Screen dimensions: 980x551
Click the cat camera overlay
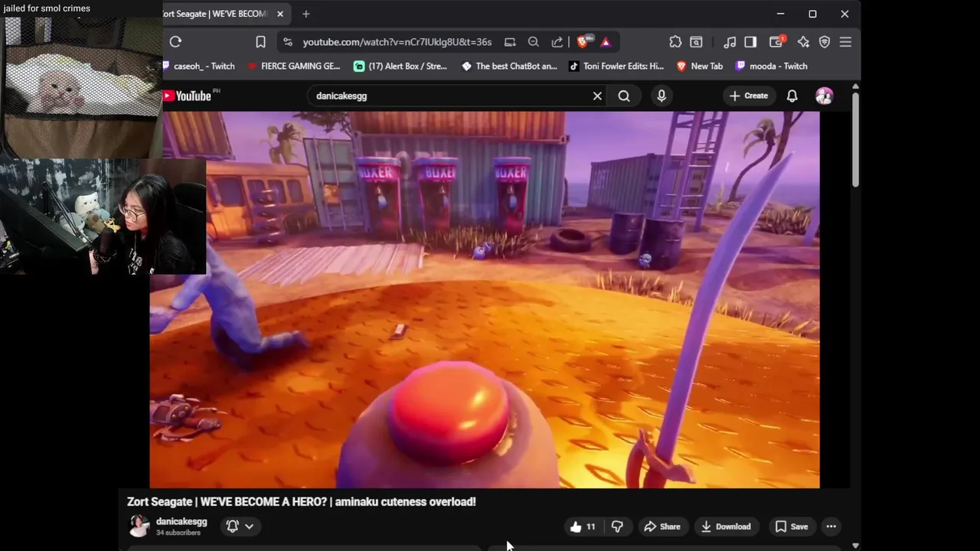click(x=81, y=86)
